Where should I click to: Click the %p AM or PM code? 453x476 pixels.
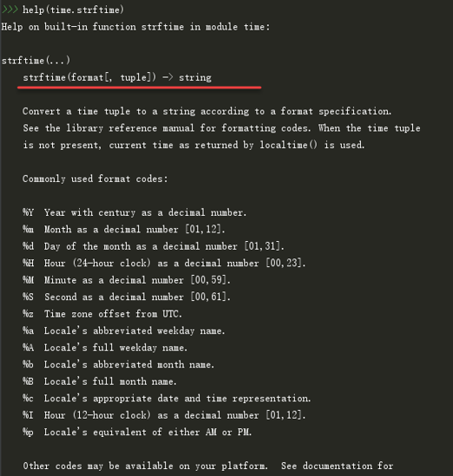click(29, 432)
